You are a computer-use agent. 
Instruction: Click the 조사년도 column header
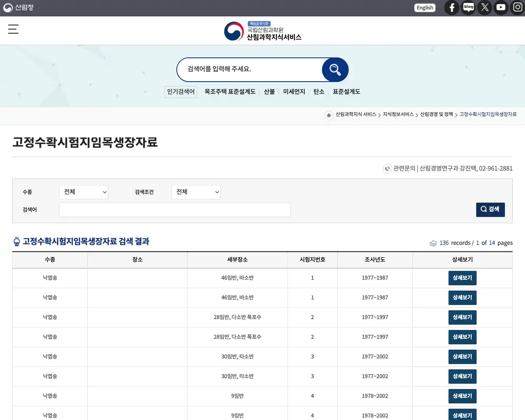click(x=375, y=260)
